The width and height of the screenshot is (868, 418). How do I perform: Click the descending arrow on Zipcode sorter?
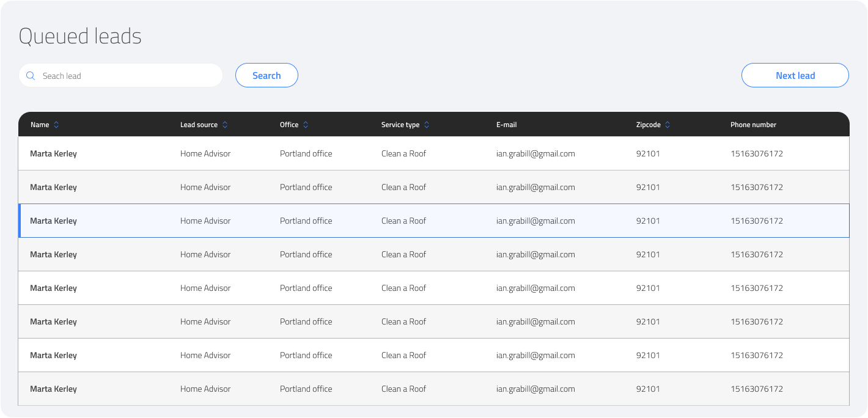pyautogui.click(x=667, y=127)
